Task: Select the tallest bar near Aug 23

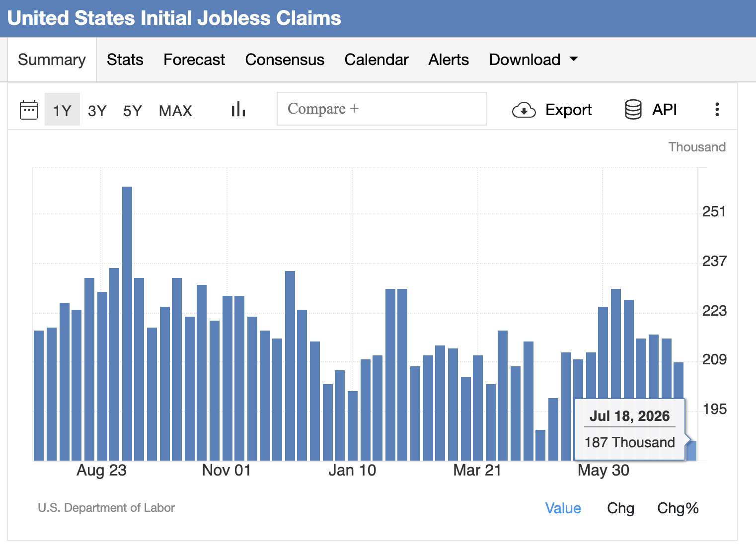Action: [x=127, y=324]
